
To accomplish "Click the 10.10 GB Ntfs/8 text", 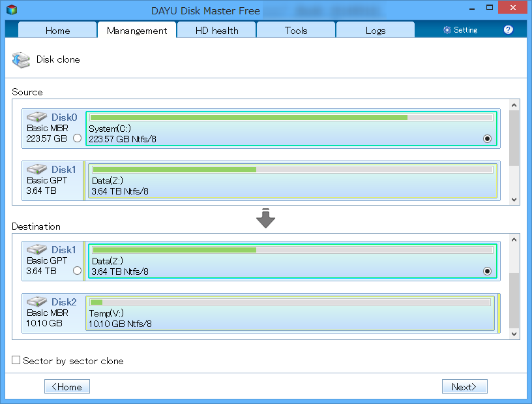I will click(x=120, y=324).
